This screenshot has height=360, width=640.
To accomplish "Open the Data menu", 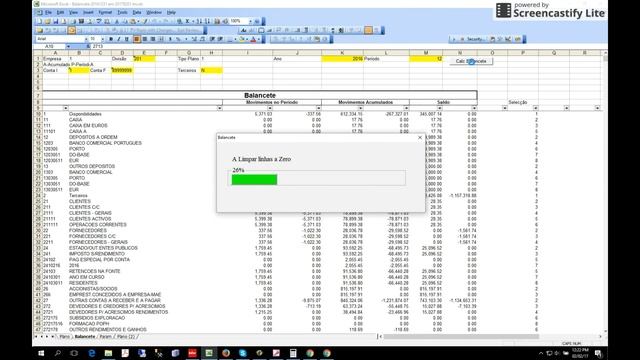I will tap(137, 13).
